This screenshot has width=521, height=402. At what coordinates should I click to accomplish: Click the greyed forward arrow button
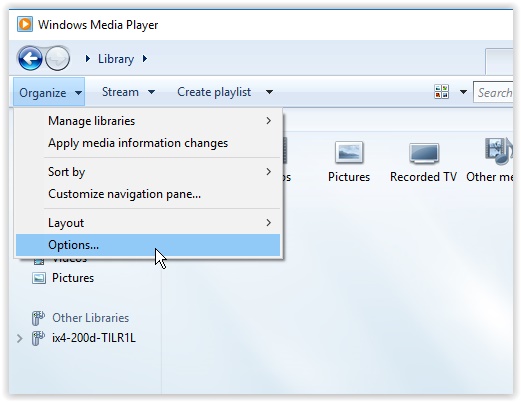pyautogui.click(x=57, y=59)
